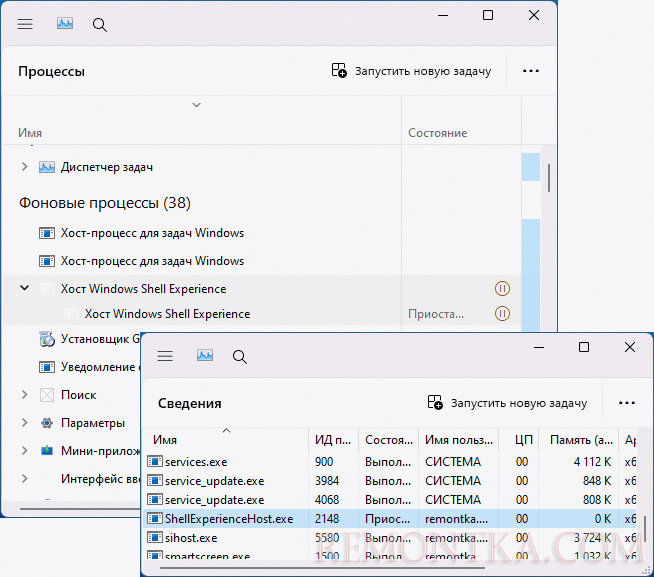
Task: Select Установщик process icon
Action: pyautogui.click(x=47, y=339)
